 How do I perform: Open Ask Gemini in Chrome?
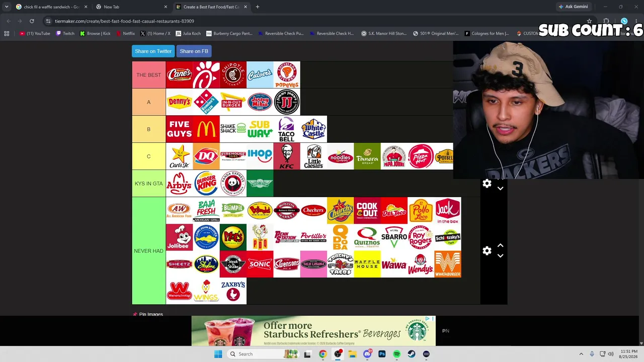point(573,7)
